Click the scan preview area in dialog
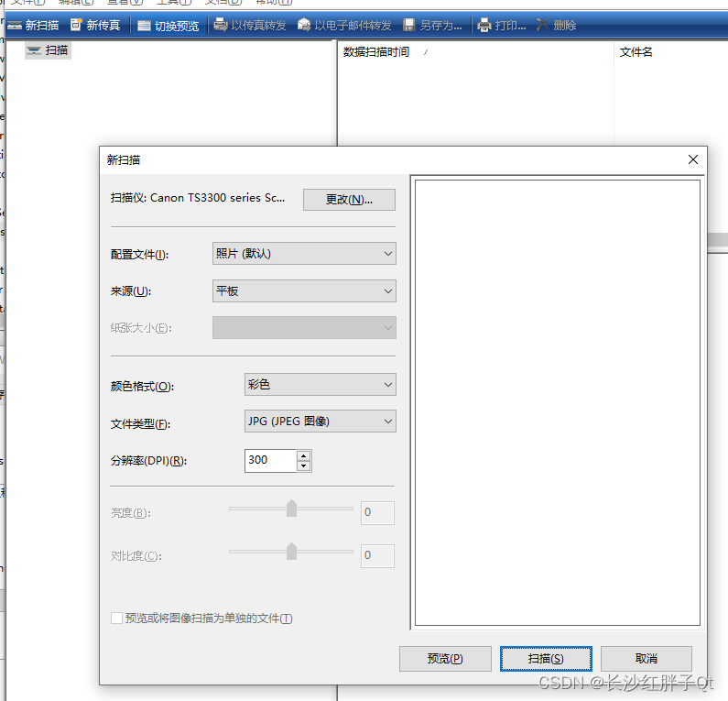 tap(557, 403)
